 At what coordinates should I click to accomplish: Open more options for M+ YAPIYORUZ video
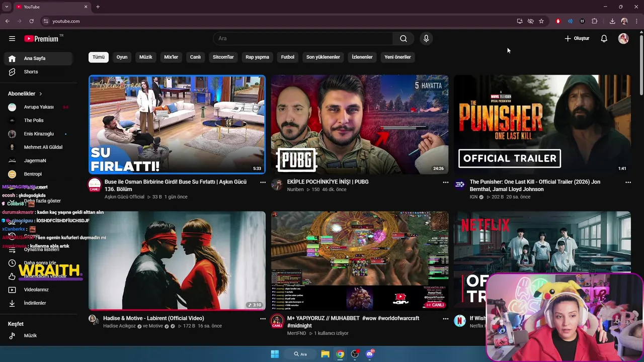point(445,319)
